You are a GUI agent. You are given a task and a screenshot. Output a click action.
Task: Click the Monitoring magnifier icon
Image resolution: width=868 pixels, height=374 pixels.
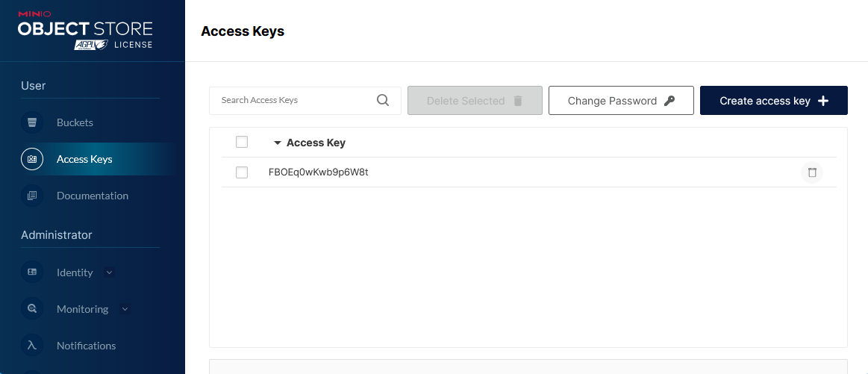pyautogui.click(x=32, y=308)
